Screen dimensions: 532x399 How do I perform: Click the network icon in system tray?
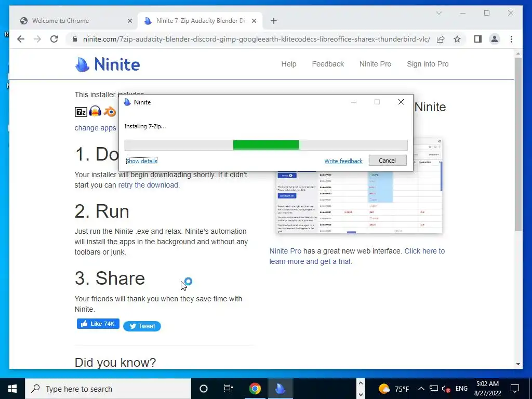click(434, 389)
